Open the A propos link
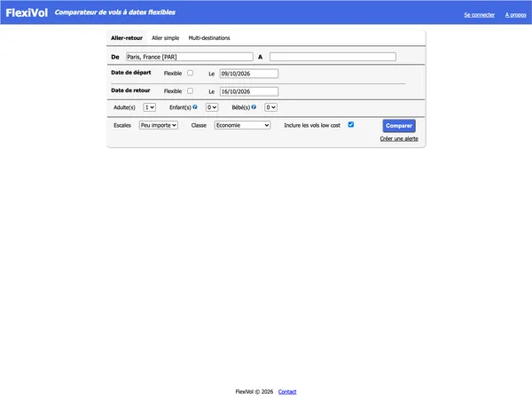Image resolution: width=532 pixels, height=399 pixels. coord(516,14)
